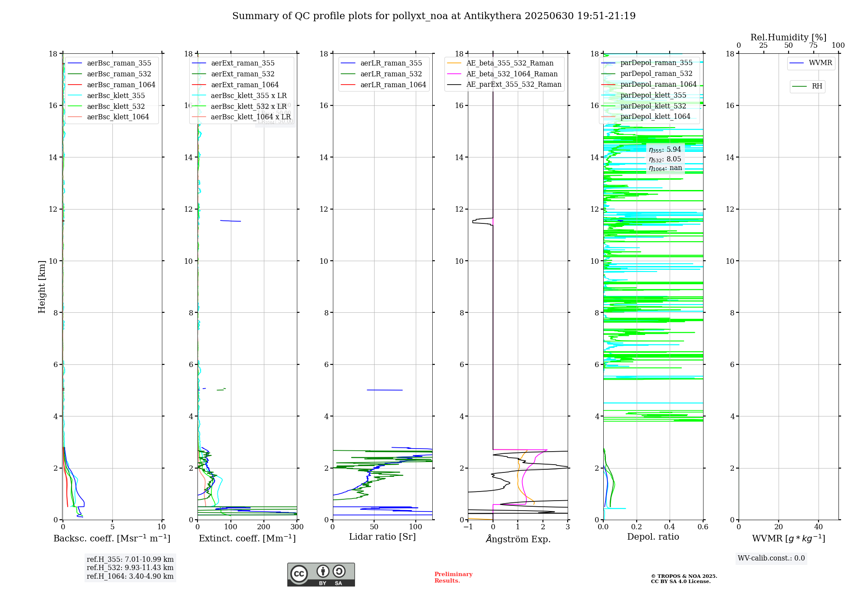868x590 pixels.
Task: Click the Backsc. coeff. x-axis label
Action: click(x=112, y=538)
